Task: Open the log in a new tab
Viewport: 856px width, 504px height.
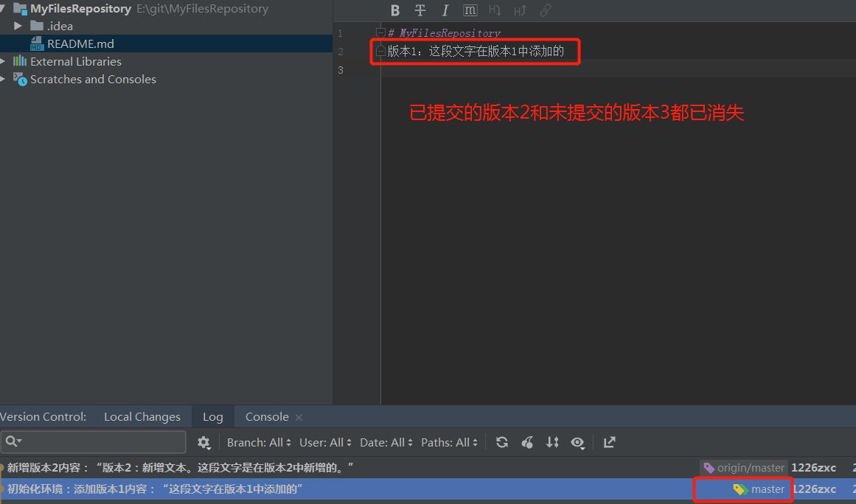Action: (x=608, y=442)
